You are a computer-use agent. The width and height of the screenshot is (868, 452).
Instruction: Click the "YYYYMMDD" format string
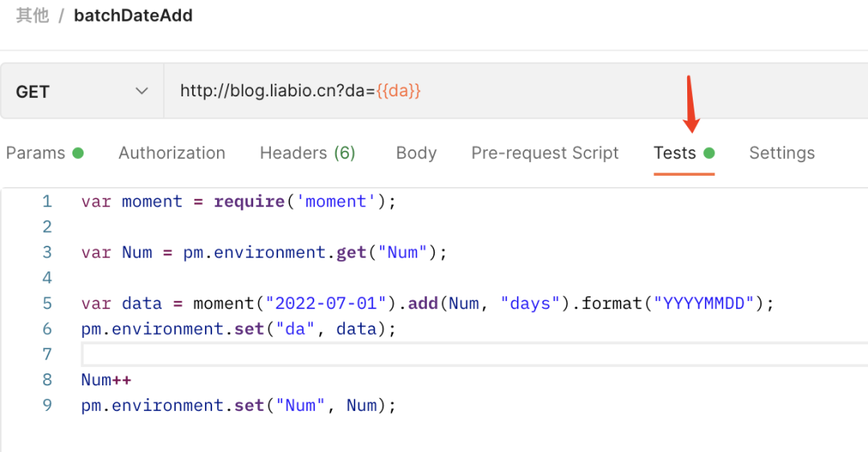coord(702,303)
